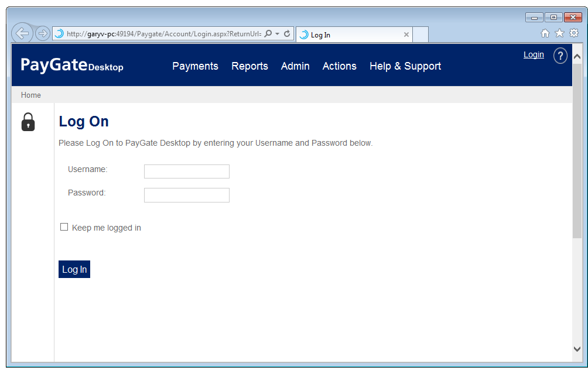The width and height of the screenshot is (588, 374).
Task: Click the scrollbar up arrow
Action: tap(577, 57)
